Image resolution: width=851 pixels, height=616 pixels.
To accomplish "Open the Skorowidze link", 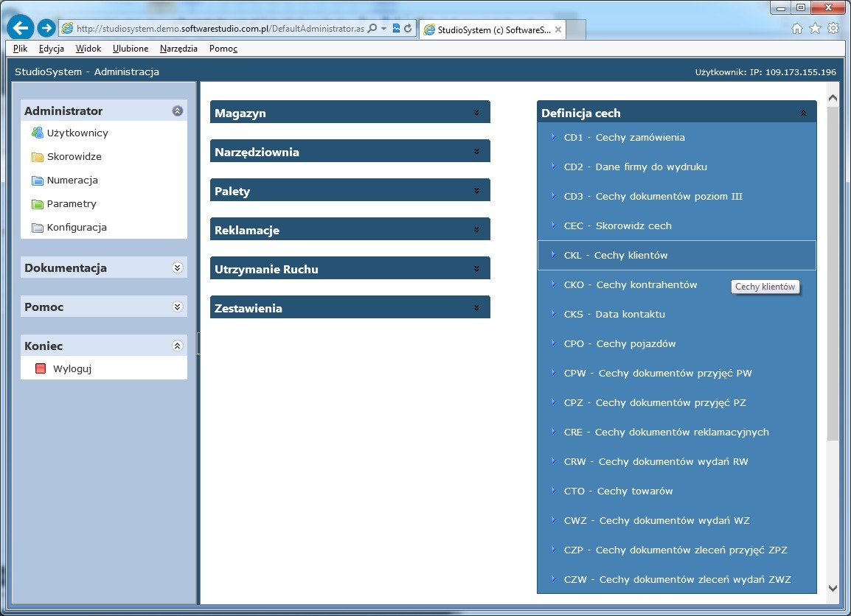I will 74,157.
